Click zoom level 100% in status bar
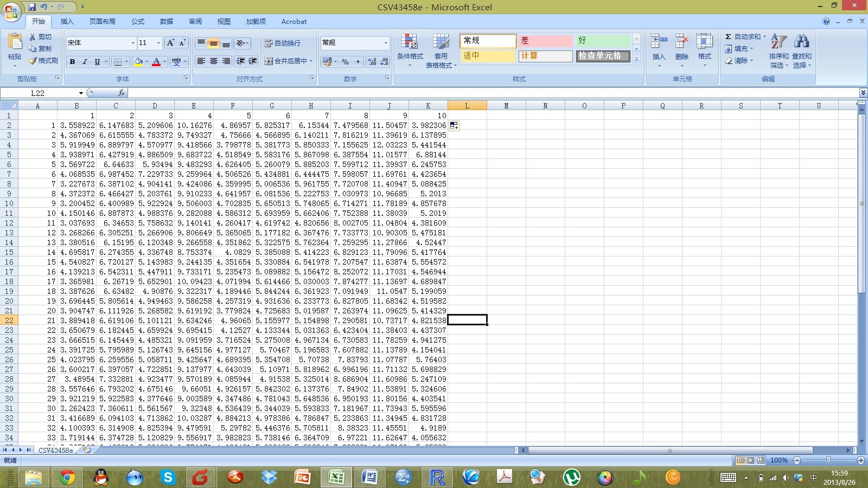 tap(778, 460)
